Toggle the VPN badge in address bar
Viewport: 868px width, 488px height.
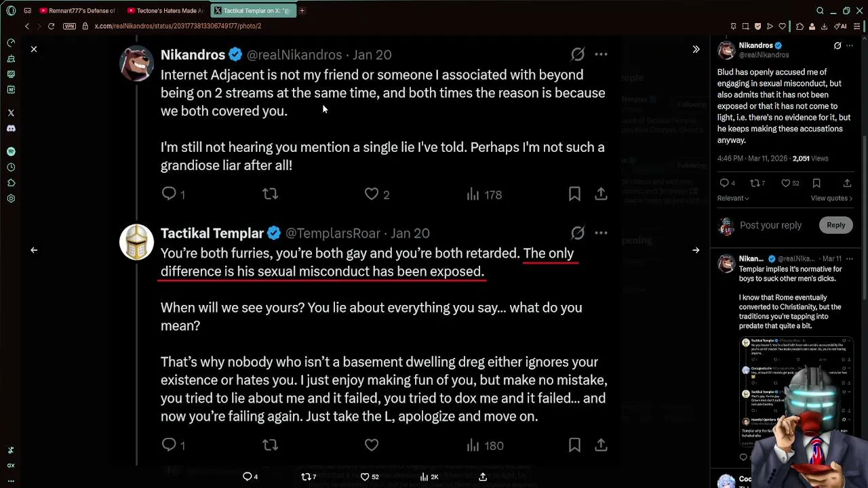pos(69,26)
